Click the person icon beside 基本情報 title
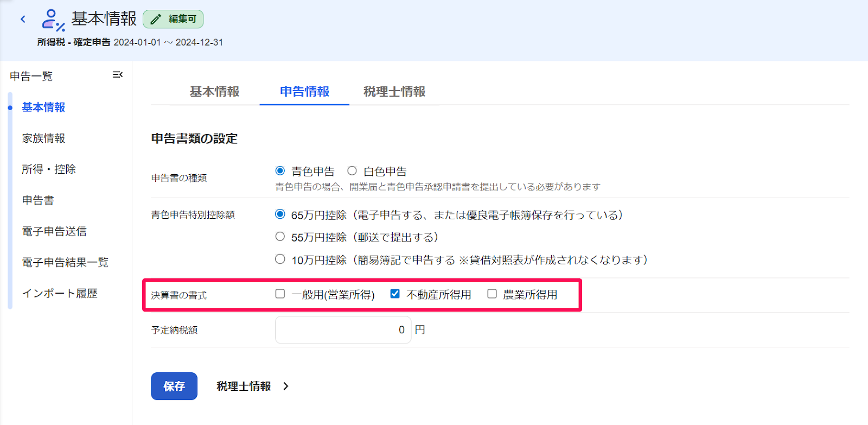 [53, 20]
